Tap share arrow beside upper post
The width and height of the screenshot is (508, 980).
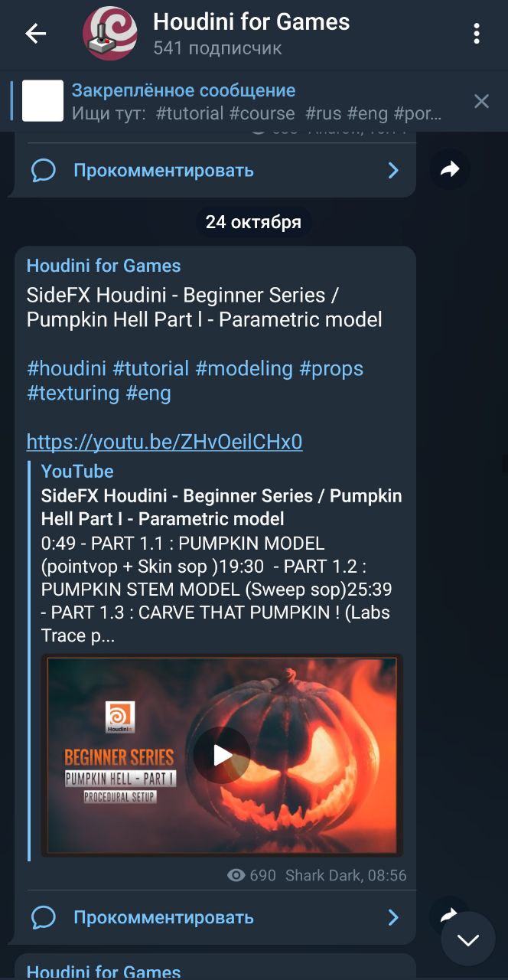pyautogui.click(x=450, y=169)
